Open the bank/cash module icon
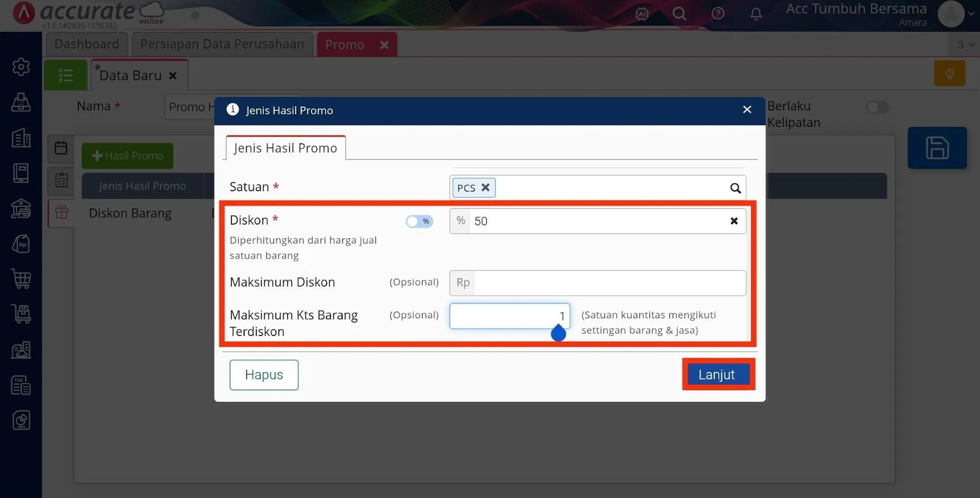 [x=21, y=209]
